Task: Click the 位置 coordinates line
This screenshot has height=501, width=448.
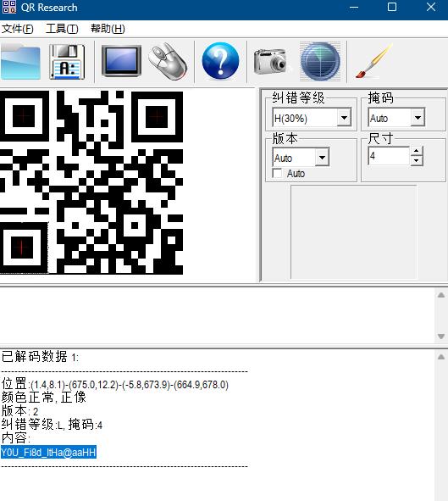Action: [x=115, y=384]
